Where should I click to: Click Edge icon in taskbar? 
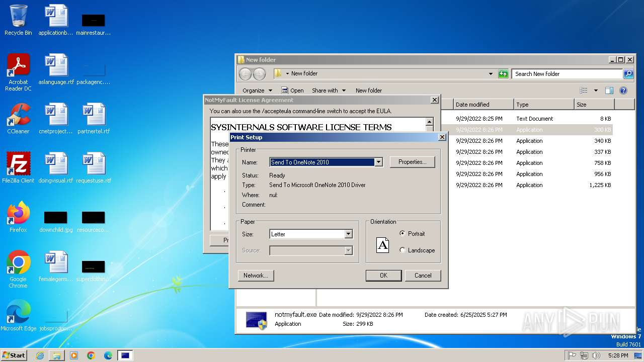(x=108, y=355)
